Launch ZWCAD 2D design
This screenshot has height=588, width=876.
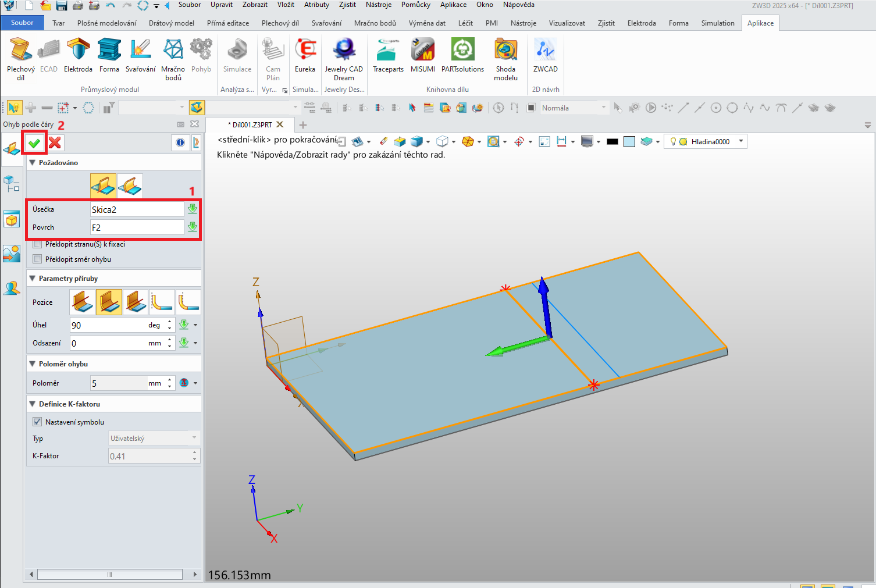click(x=546, y=55)
